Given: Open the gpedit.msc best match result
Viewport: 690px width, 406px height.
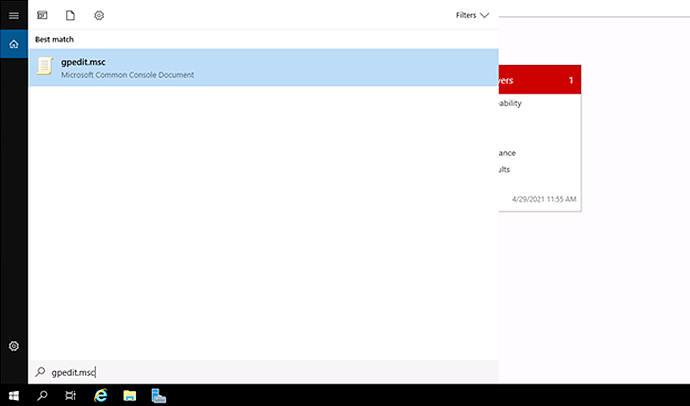Looking at the screenshot, I should tap(264, 67).
